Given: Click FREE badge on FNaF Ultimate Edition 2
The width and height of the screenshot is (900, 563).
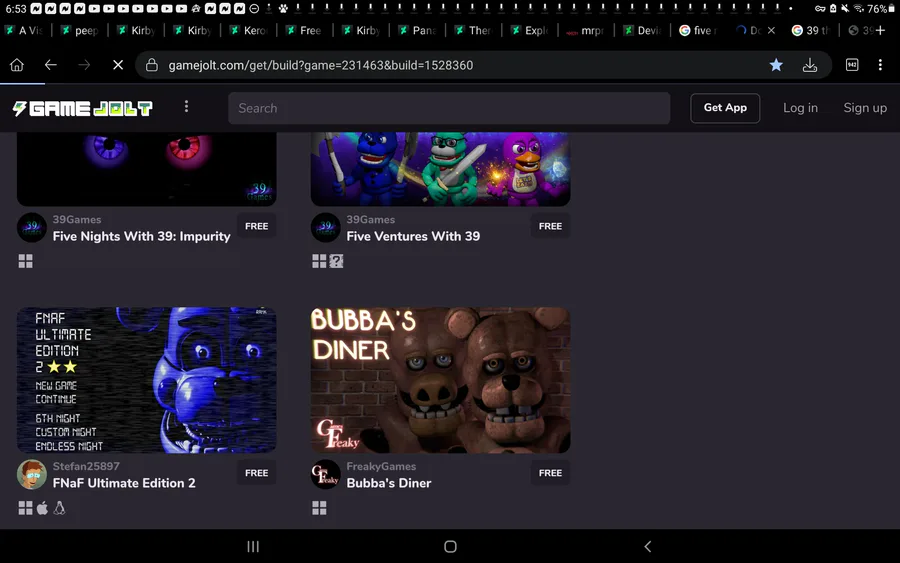Looking at the screenshot, I should (257, 473).
